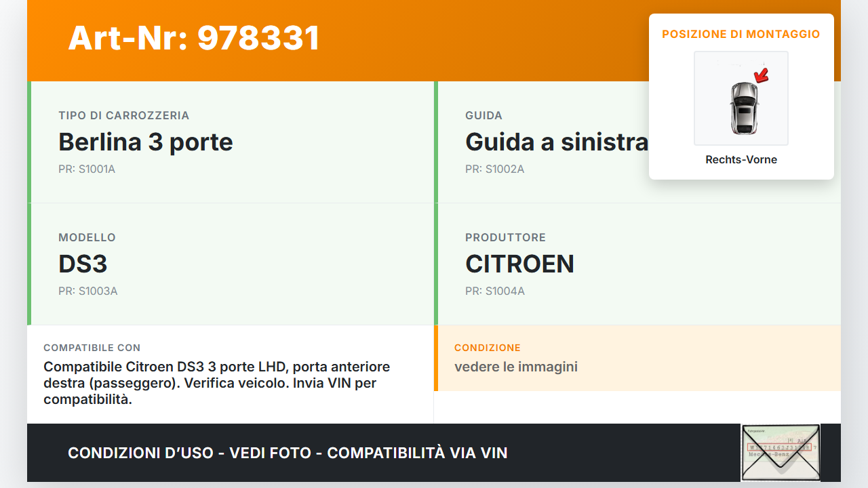Click the PR: S1003A code
This screenshot has width=868, height=488.
pyautogui.click(x=88, y=291)
